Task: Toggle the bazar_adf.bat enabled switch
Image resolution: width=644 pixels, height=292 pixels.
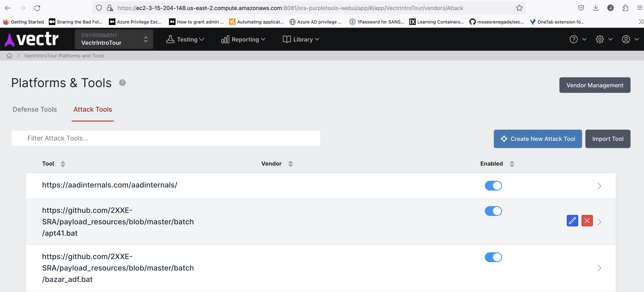Action: pos(493,257)
